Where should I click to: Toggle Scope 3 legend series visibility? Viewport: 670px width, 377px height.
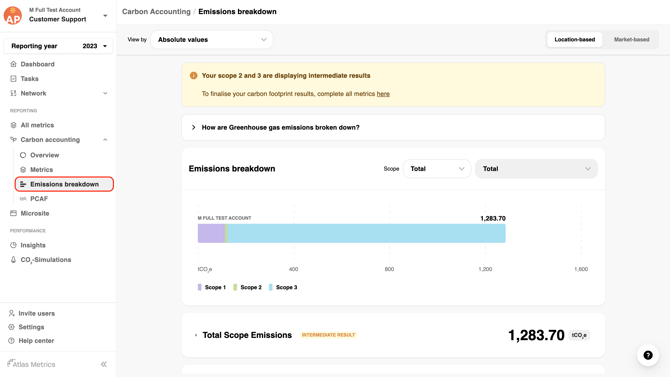click(x=282, y=287)
